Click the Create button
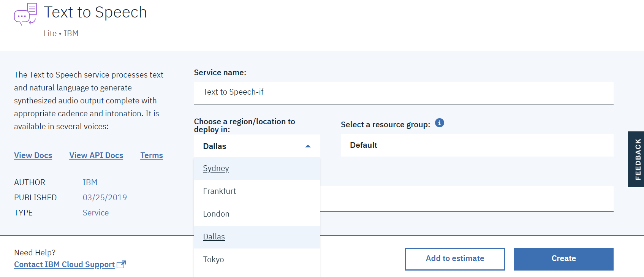Image resolution: width=644 pixels, height=277 pixels. click(x=563, y=259)
